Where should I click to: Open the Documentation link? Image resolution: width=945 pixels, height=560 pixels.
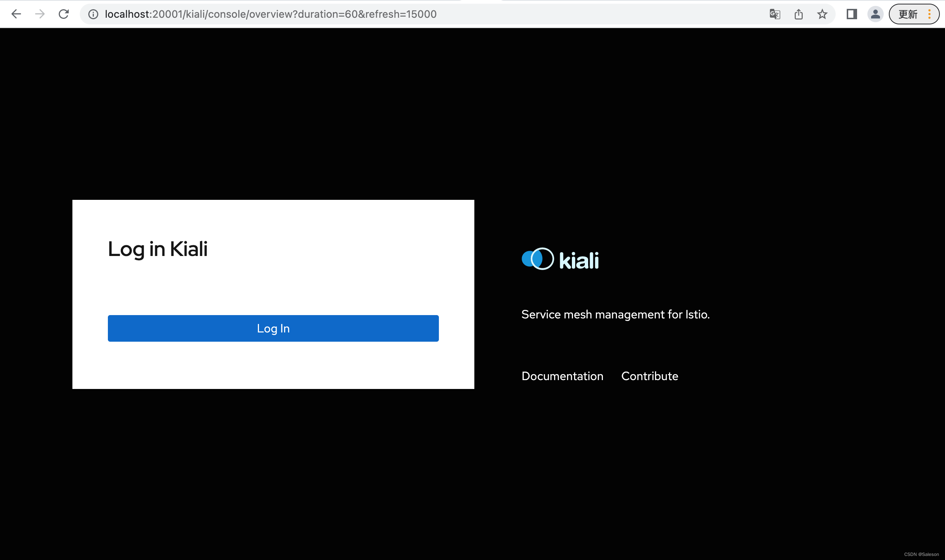pos(562,376)
